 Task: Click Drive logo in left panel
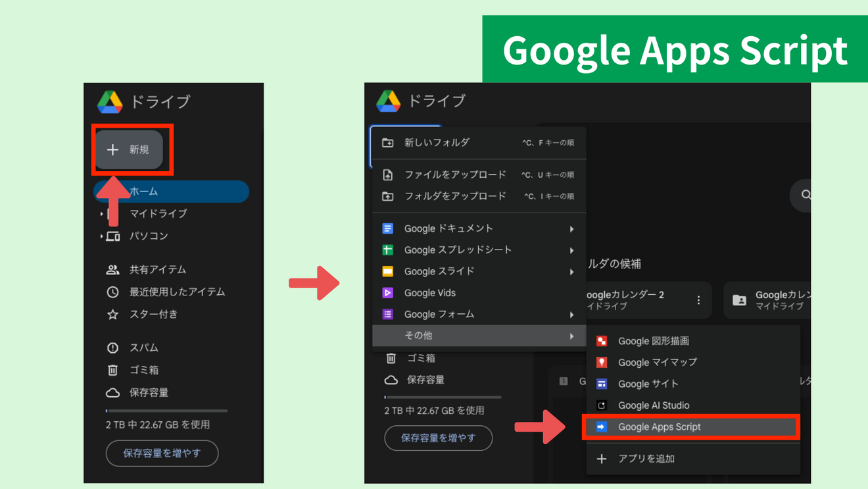[x=110, y=101]
